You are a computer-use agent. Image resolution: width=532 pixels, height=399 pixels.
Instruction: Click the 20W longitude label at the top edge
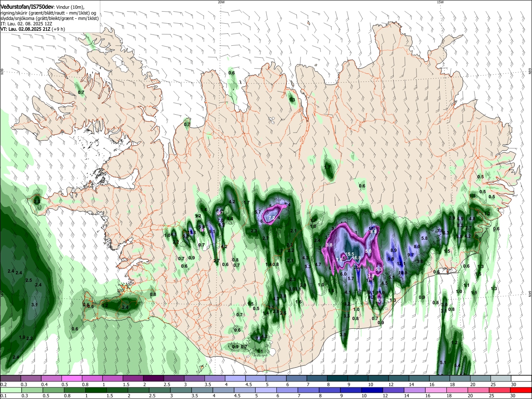click(221, 2)
